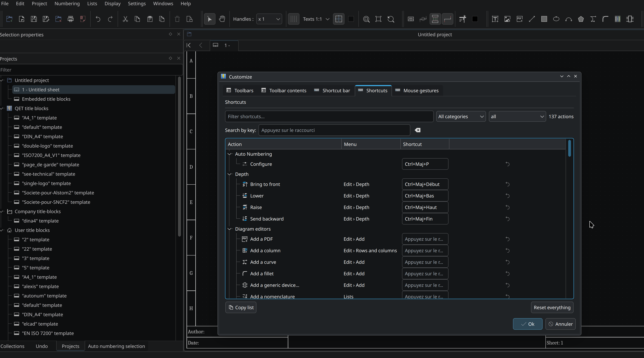Click the black color swatch in toolbar
This screenshot has height=358, width=644.
click(x=475, y=19)
